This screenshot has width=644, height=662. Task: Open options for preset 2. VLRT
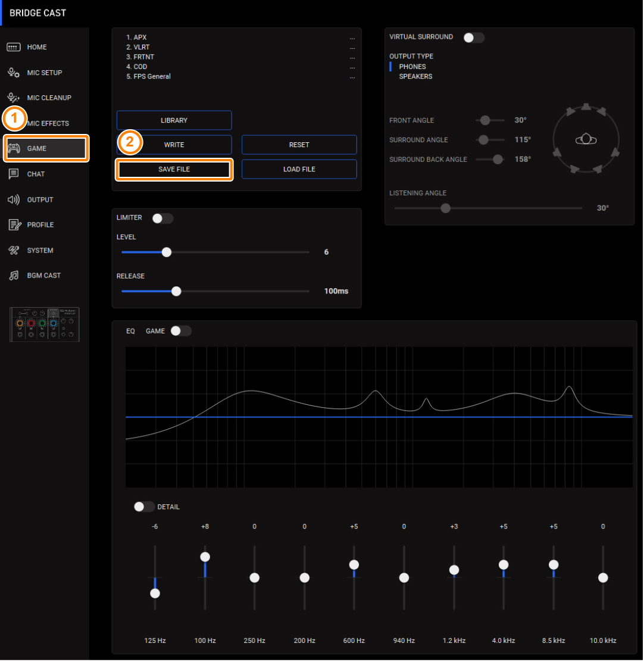(352, 48)
